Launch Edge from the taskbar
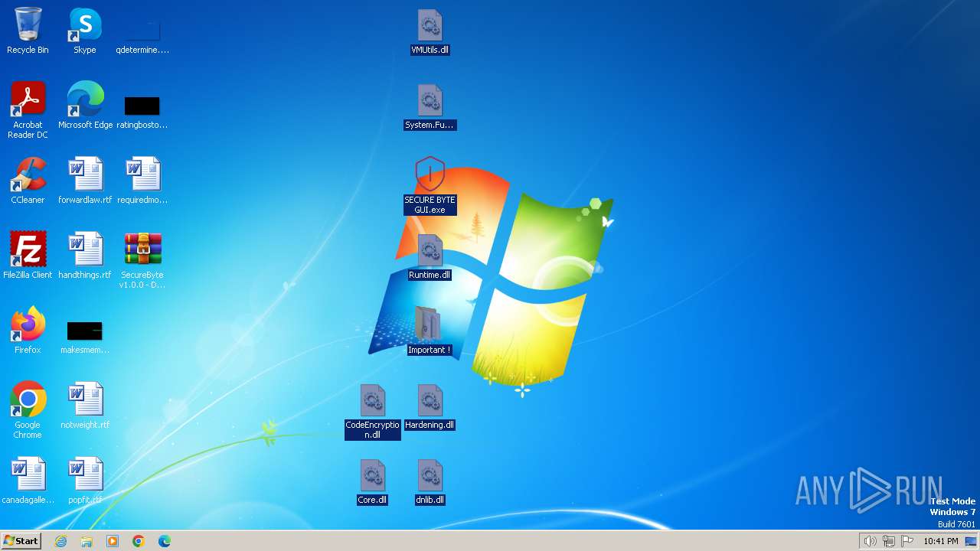The width and height of the screenshot is (980, 551). [165, 541]
